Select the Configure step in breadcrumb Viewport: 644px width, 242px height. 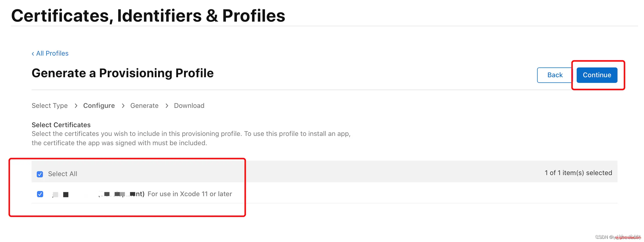tap(99, 106)
